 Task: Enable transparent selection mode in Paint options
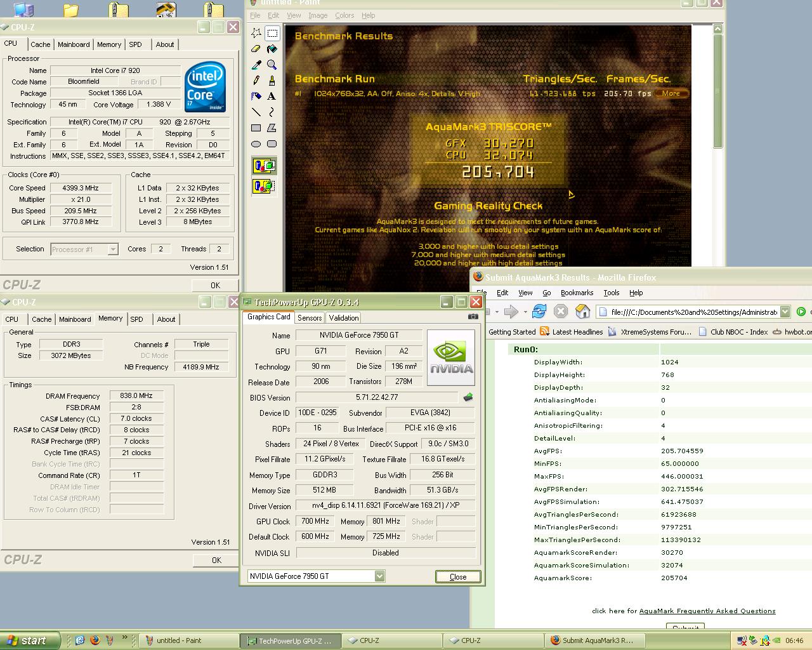point(264,187)
